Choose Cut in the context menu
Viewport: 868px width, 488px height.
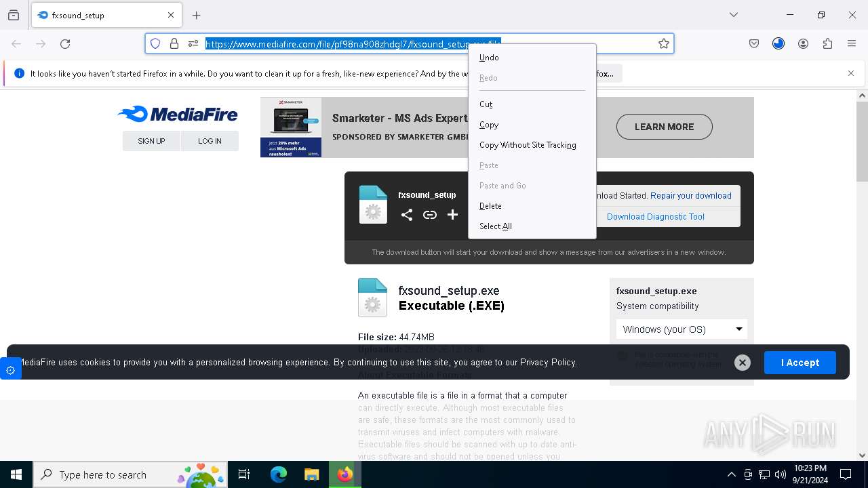point(532,104)
